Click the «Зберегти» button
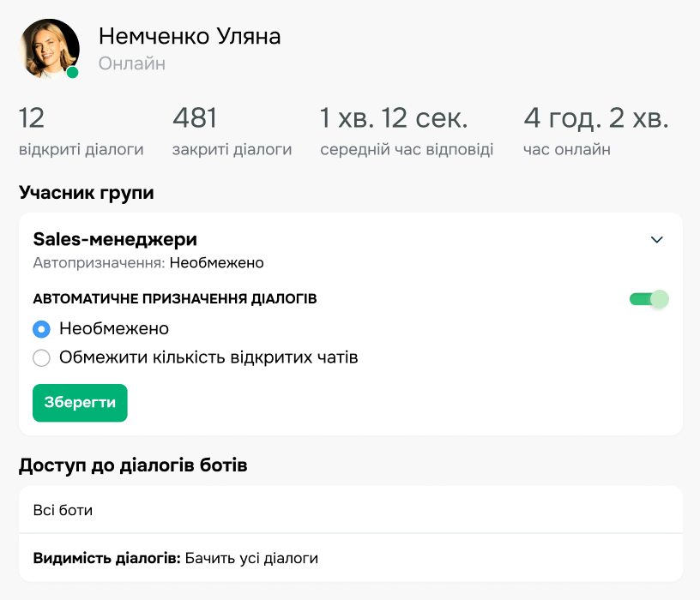The width and height of the screenshot is (700, 600). (x=80, y=403)
